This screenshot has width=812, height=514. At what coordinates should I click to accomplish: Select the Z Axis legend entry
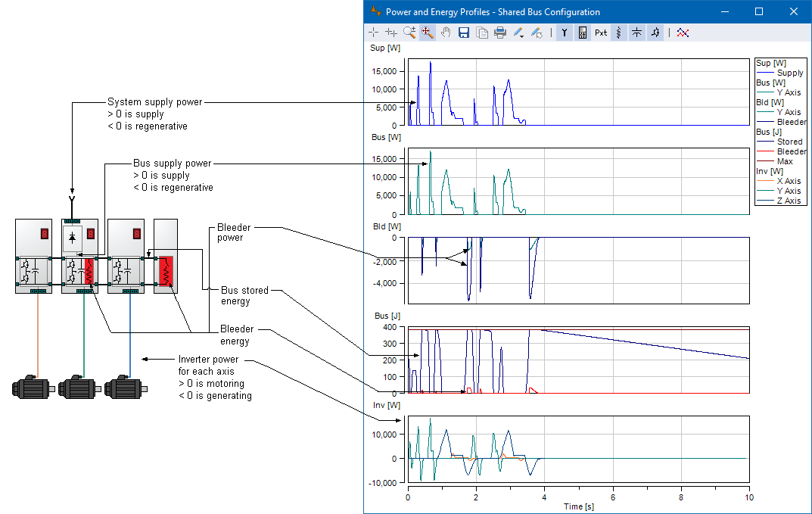click(789, 201)
